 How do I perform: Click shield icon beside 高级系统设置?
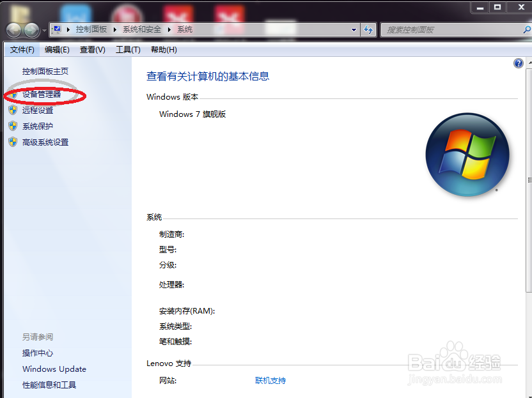[13, 142]
